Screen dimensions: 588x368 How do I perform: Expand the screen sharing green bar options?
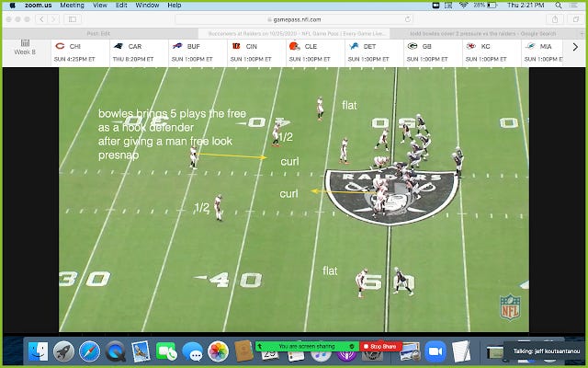(259, 346)
